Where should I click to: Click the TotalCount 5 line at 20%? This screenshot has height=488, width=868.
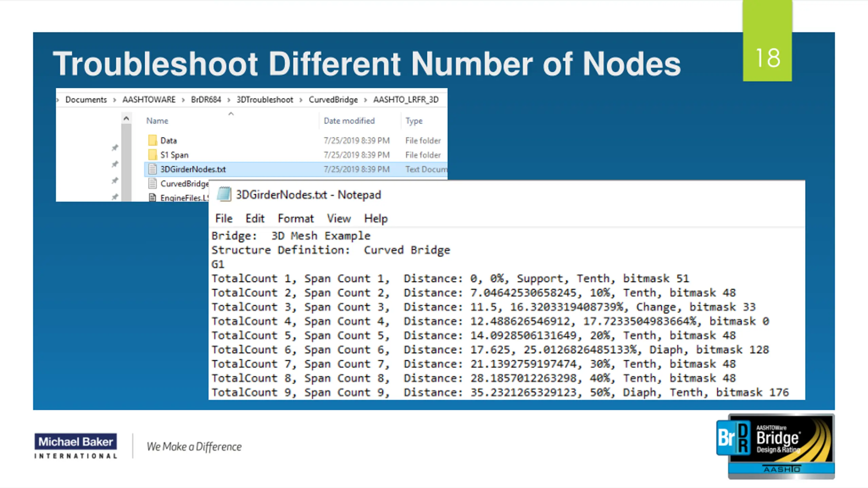tap(474, 335)
